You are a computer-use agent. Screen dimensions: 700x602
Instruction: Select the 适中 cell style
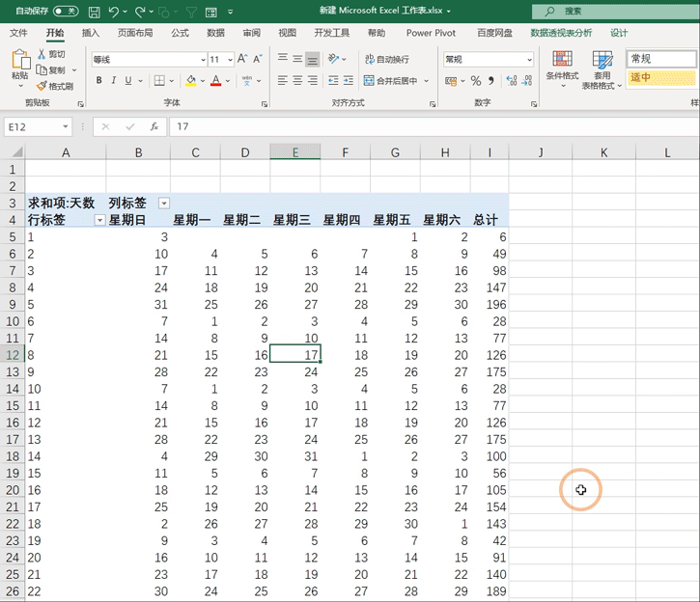[661, 77]
